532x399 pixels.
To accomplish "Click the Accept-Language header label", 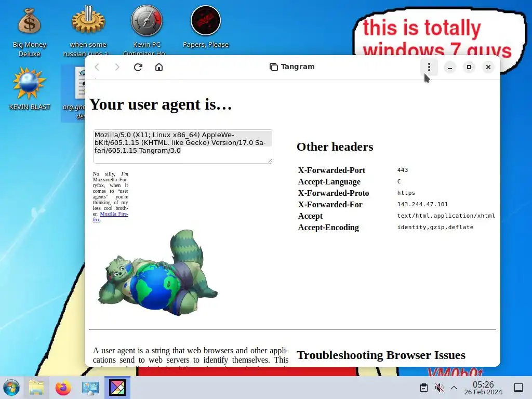I will point(329,181).
